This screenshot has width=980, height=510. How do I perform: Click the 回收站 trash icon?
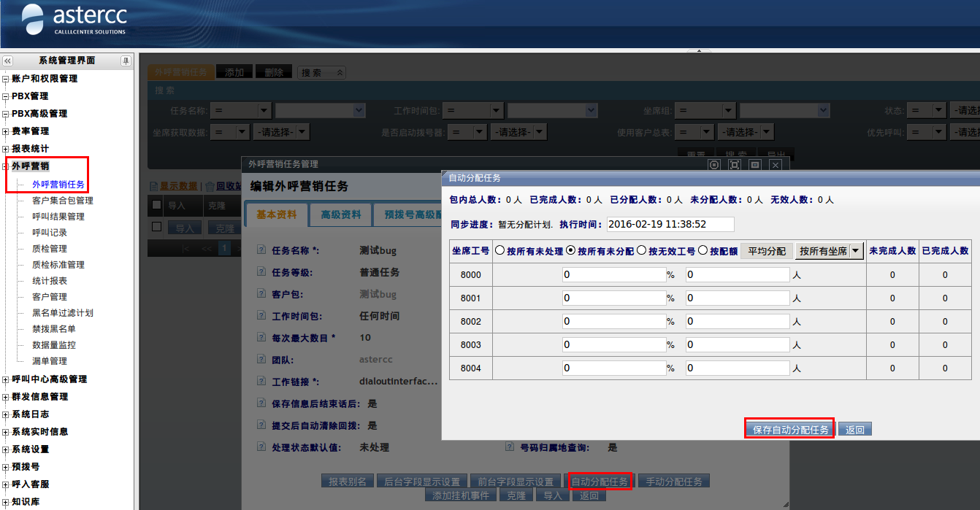210,187
